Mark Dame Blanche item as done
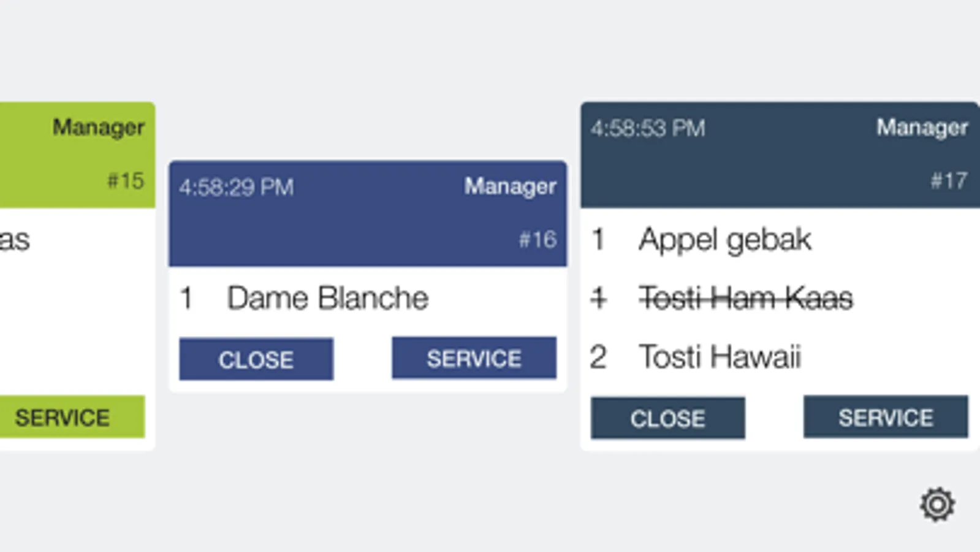The width and height of the screenshot is (980, 552). [368, 298]
